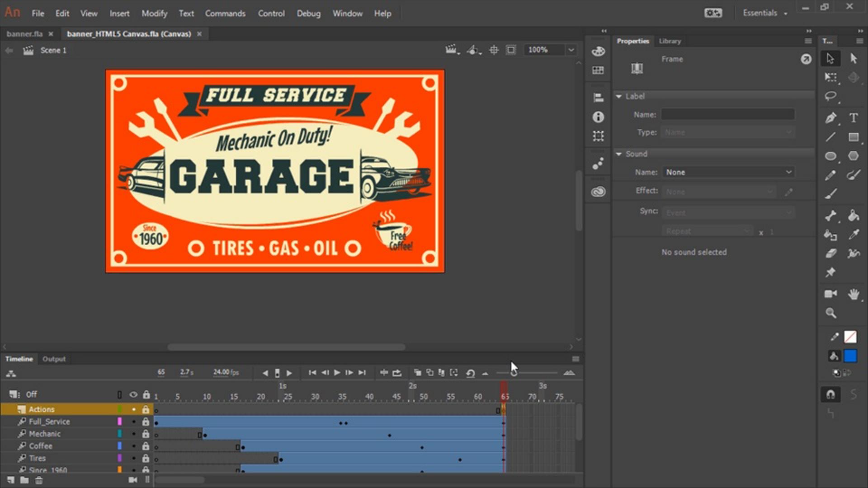Choose the Paint Bucket tool

tap(854, 216)
